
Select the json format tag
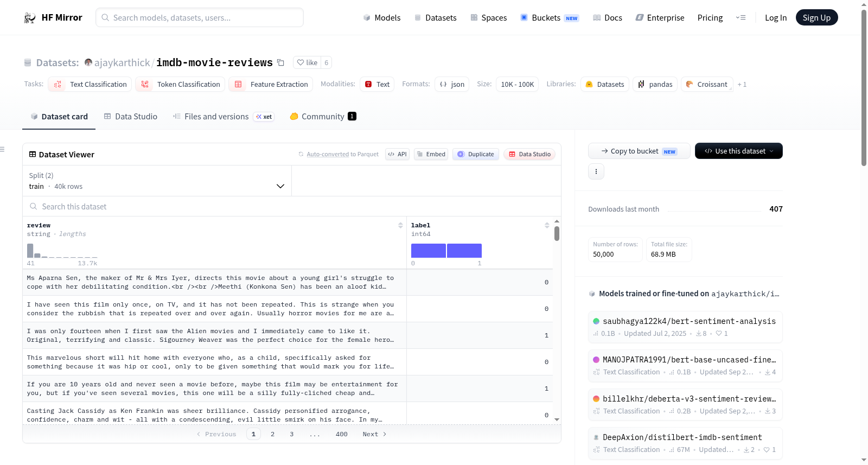tap(452, 84)
